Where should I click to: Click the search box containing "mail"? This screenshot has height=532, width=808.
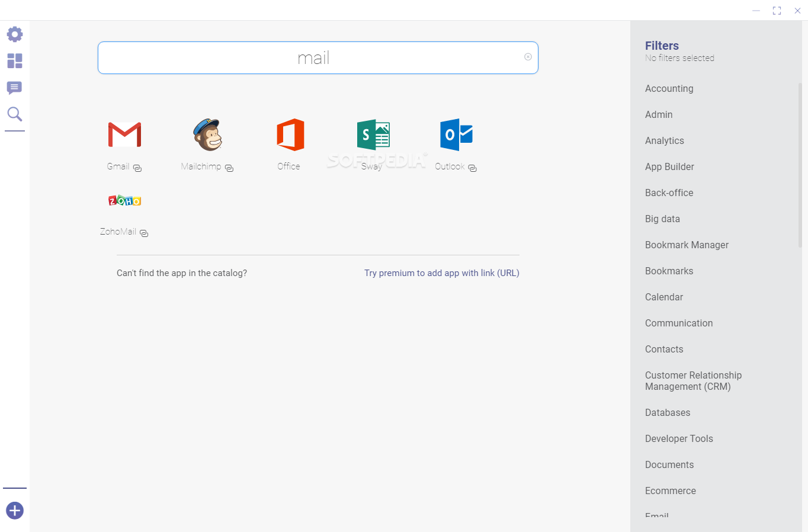click(x=318, y=57)
